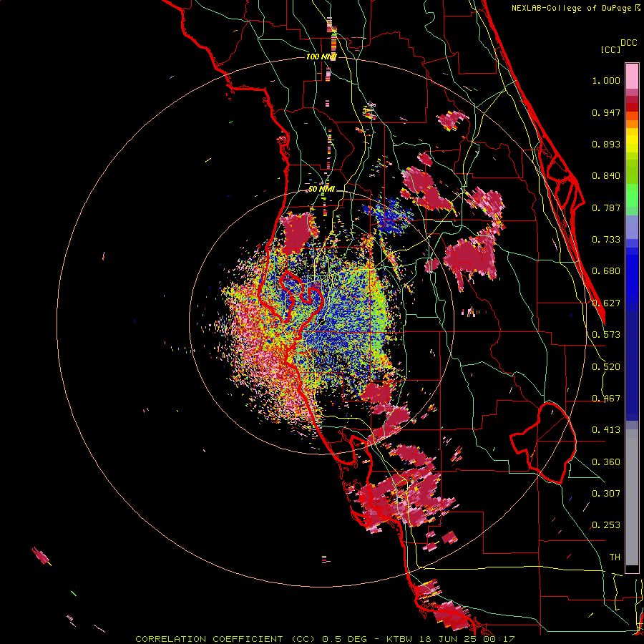Click the 0.627 scale value

(x=606, y=303)
